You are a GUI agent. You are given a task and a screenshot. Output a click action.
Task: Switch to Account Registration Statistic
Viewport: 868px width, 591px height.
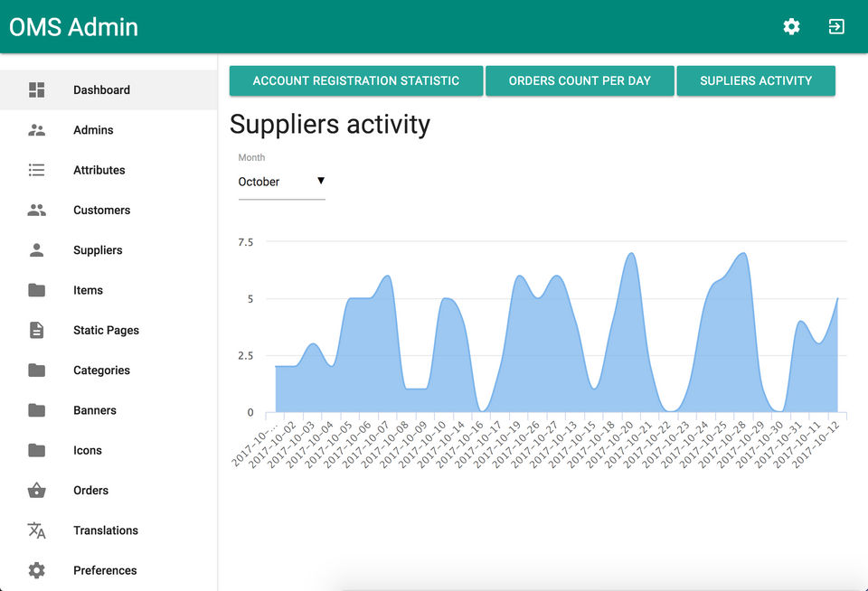(x=355, y=80)
